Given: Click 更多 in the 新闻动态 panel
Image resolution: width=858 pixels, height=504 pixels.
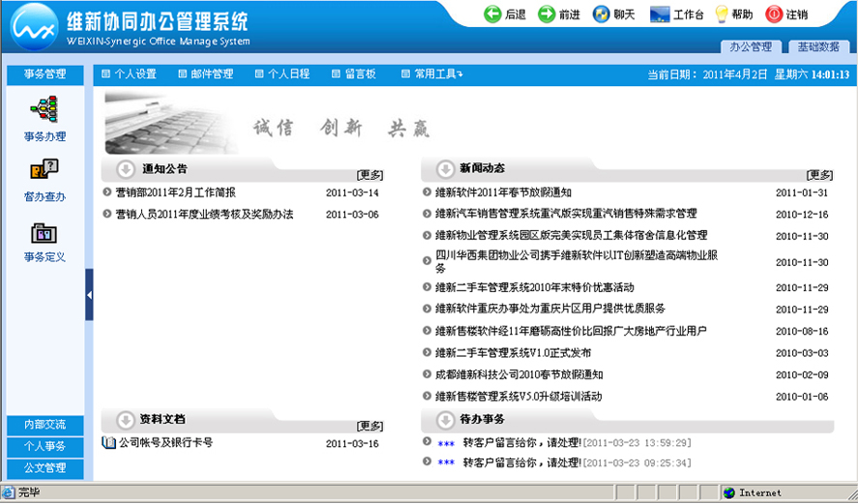Looking at the screenshot, I should click(x=819, y=175).
